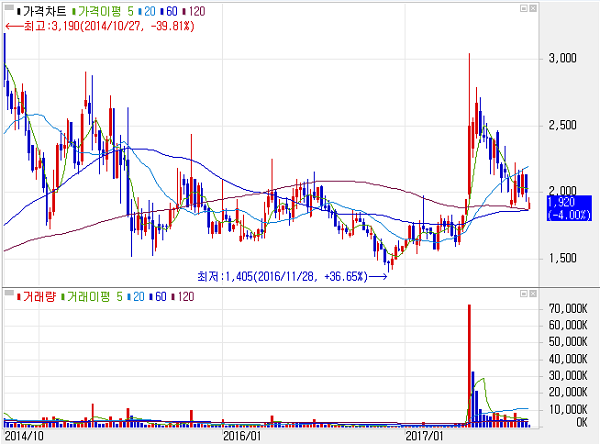Click the 70,000K volume axis label

point(568,309)
